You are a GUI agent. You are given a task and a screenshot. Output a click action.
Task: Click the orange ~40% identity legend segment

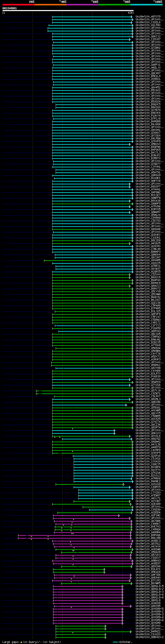click(50, 5)
